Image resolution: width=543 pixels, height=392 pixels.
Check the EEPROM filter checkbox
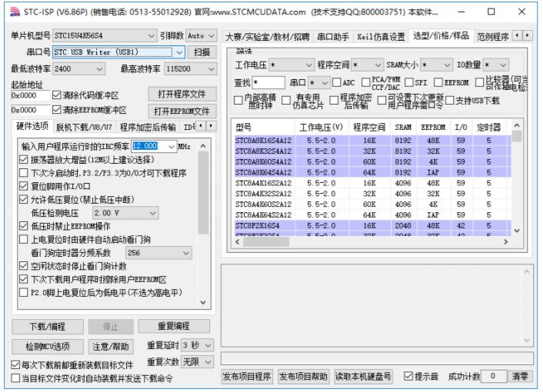point(438,82)
